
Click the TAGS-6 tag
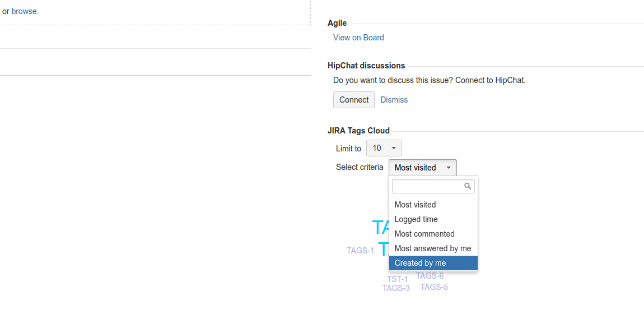point(430,276)
